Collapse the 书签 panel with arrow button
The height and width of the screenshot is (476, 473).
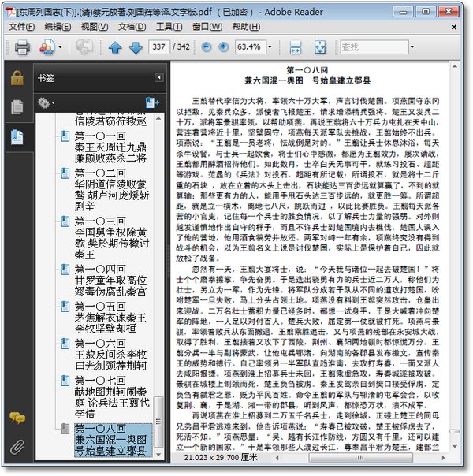coord(159,77)
